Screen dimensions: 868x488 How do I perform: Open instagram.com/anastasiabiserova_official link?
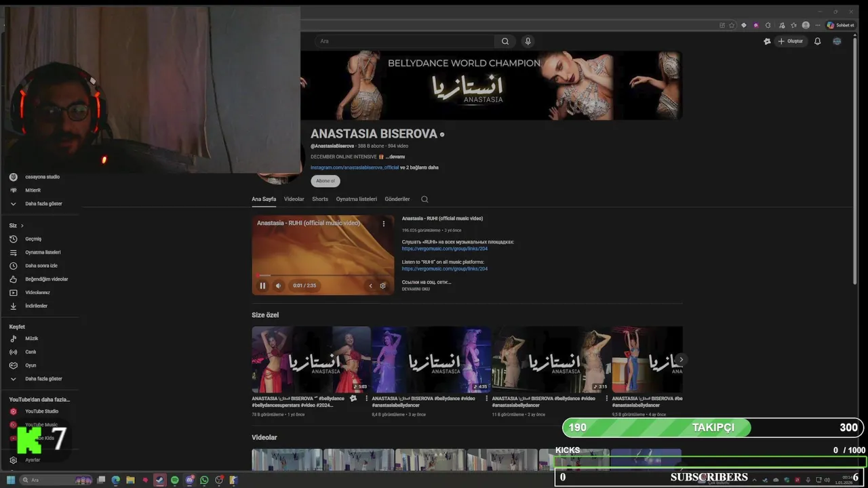[355, 167]
